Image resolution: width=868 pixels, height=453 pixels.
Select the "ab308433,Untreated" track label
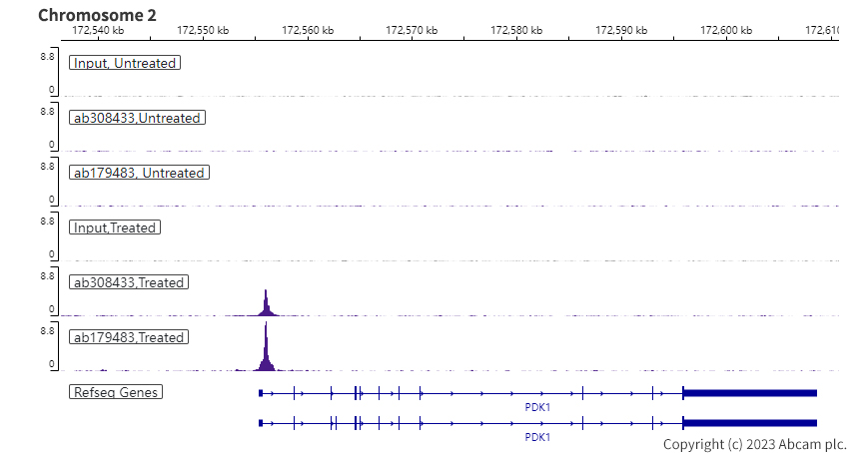coord(137,118)
